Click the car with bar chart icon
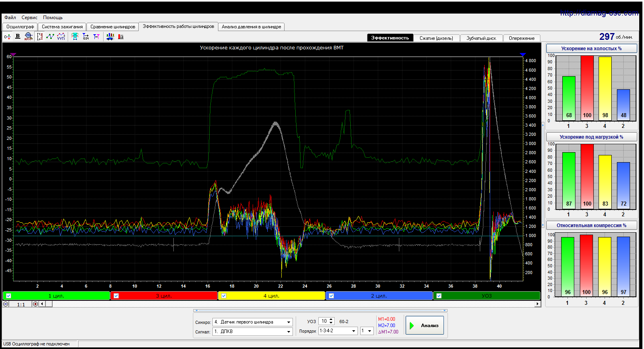The height and width of the screenshot is (349, 644). pos(110,37)
